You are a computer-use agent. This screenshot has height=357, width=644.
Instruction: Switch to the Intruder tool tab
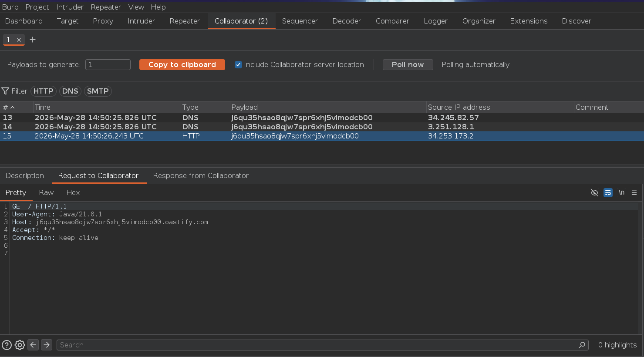(141, 21)
